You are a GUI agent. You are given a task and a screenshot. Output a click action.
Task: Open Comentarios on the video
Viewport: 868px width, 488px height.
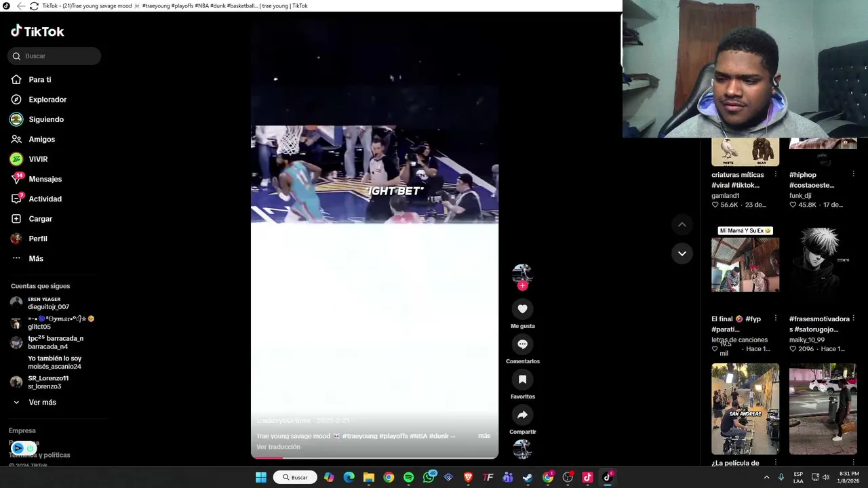point(522,344)
